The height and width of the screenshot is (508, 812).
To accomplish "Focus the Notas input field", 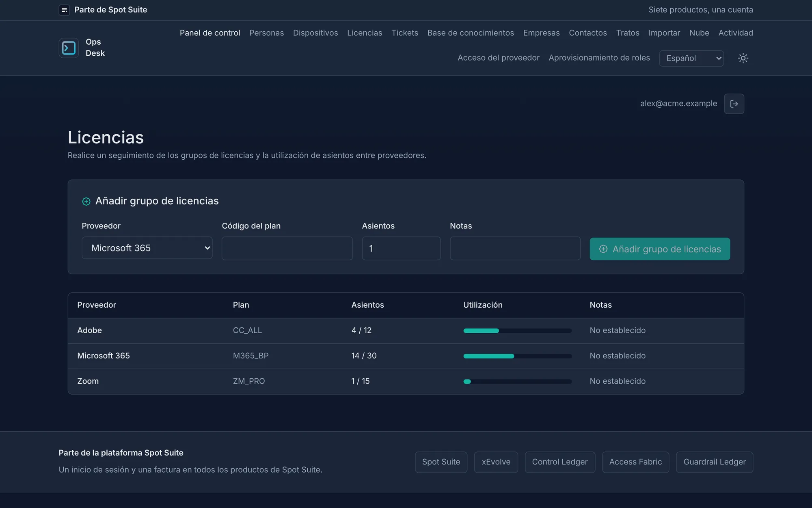I will (x=515, y=248).
